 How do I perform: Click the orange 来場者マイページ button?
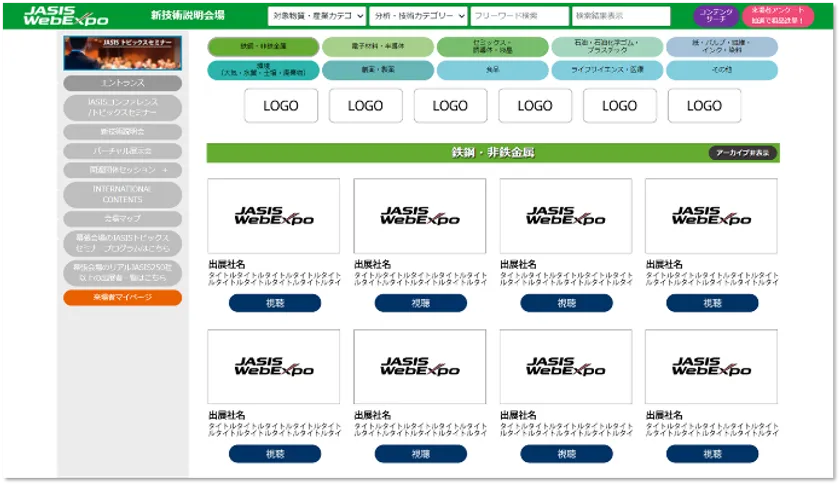coord(123,297)
